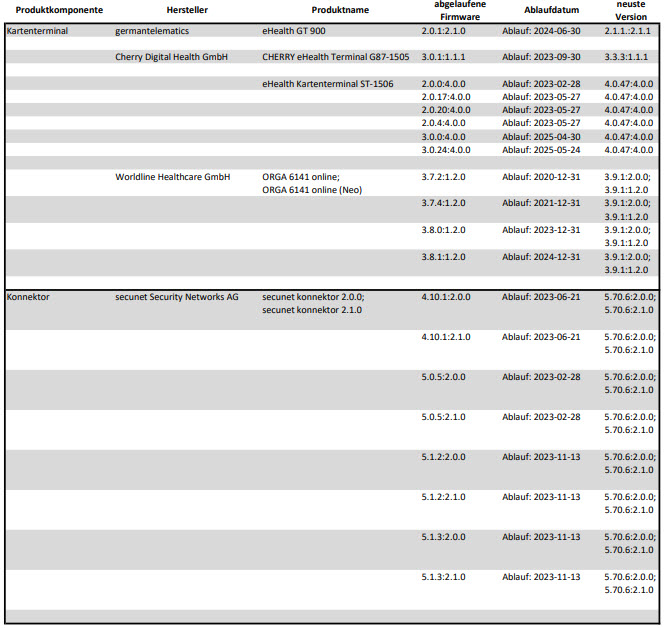The image size is (665, 628).
Task: Click Ablauf: 2023-06-21 in 4.10.1:2.0.0 row
Action: (x=541, y=297)
